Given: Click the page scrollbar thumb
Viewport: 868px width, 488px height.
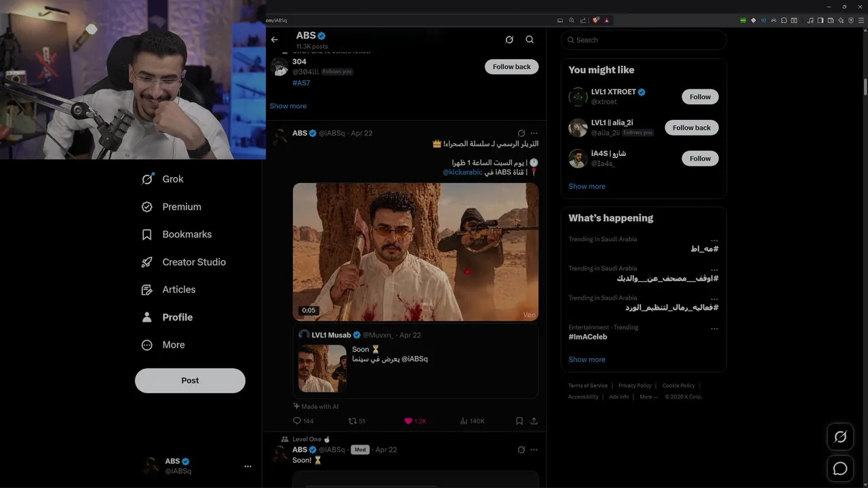Looking at the screenshot, I should [865, 87].
